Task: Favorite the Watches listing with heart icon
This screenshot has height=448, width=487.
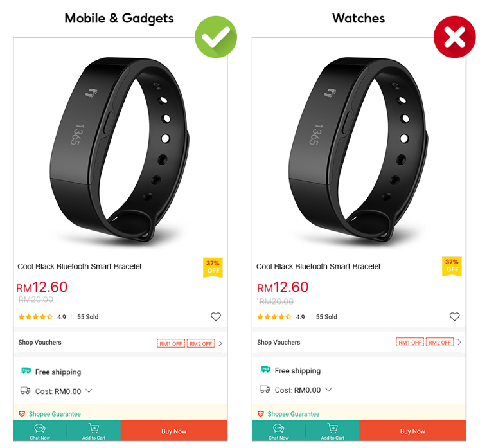Action: pyautogui.click(x=454, y=317)
